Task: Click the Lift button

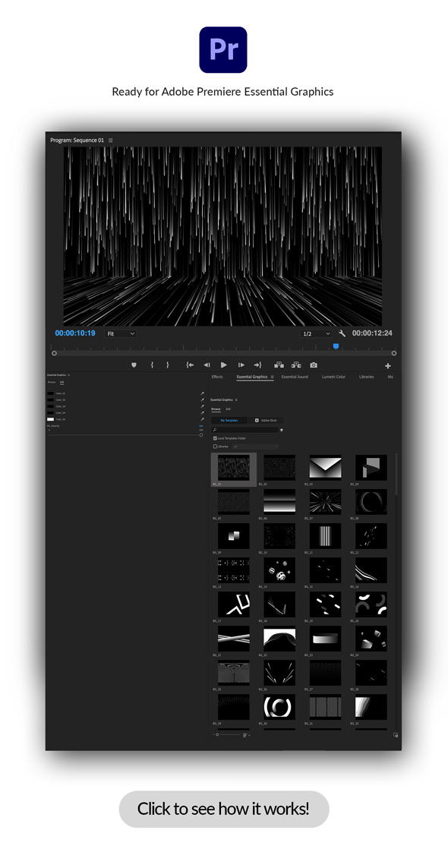Action: coord(279,365)
